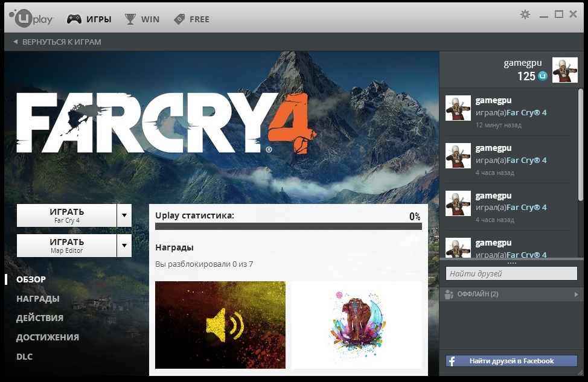Click the Награды heading
Image resolution: width=588 pixels, height=382 pixels.
[174, 247]
